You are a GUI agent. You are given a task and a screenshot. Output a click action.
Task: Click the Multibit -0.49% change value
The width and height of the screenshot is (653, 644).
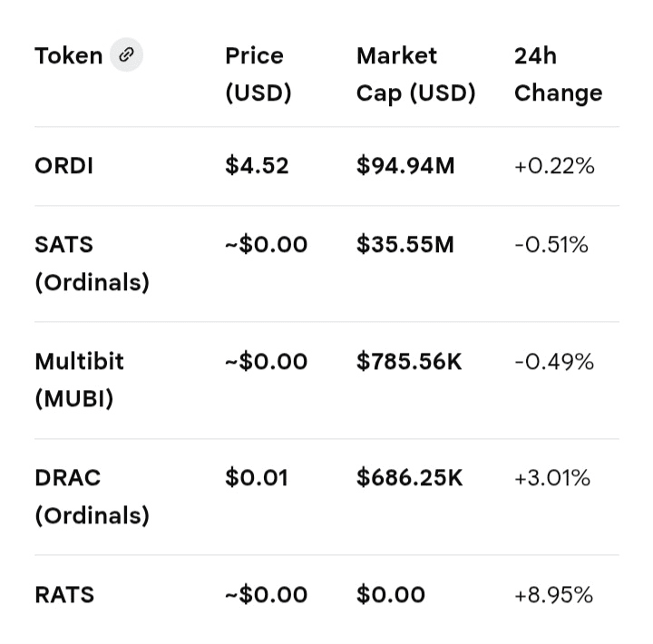click(553, 362)
